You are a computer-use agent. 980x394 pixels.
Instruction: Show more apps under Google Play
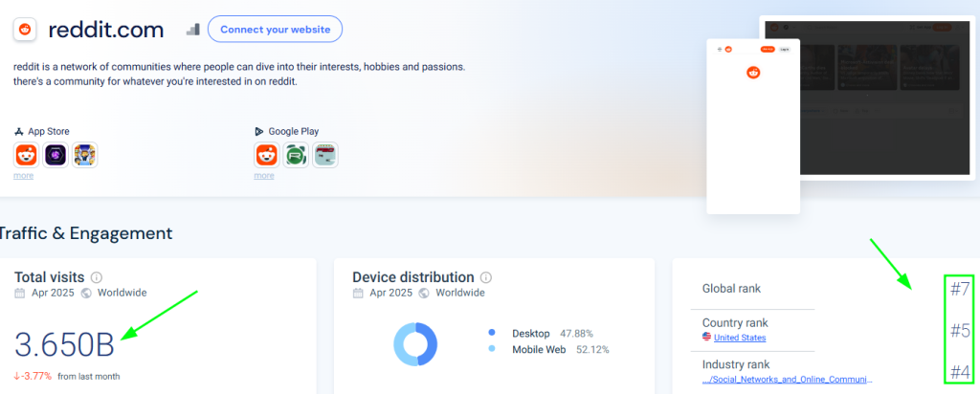tap(264, 176)
